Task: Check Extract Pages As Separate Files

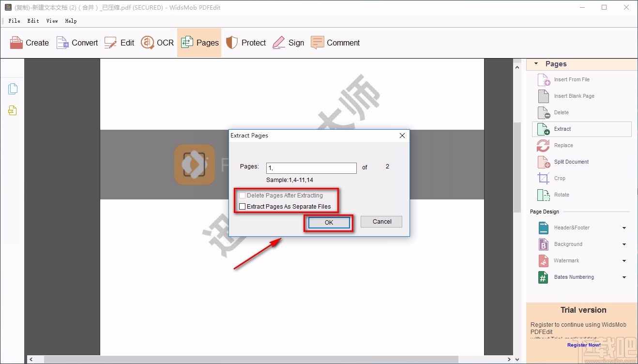Action: pyautogui.click(x=243, y=206)
